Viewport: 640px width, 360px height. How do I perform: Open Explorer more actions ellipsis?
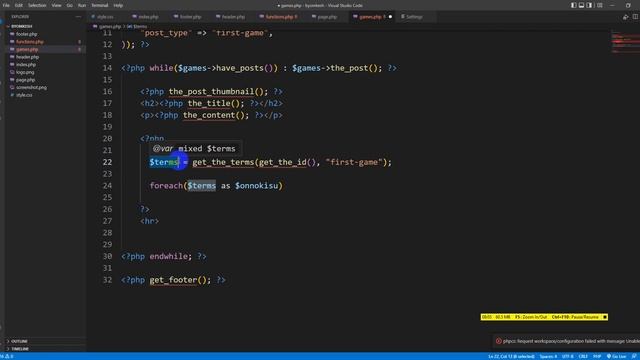(78, 17)
